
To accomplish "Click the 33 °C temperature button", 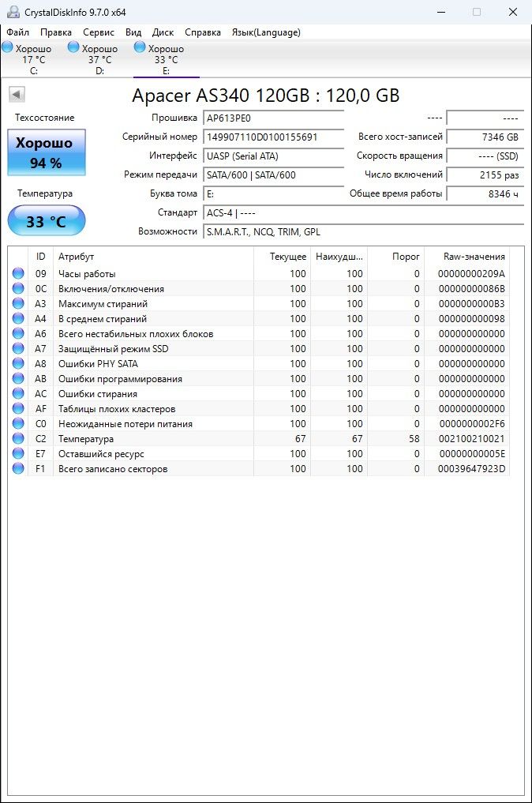I will (46, 221).
